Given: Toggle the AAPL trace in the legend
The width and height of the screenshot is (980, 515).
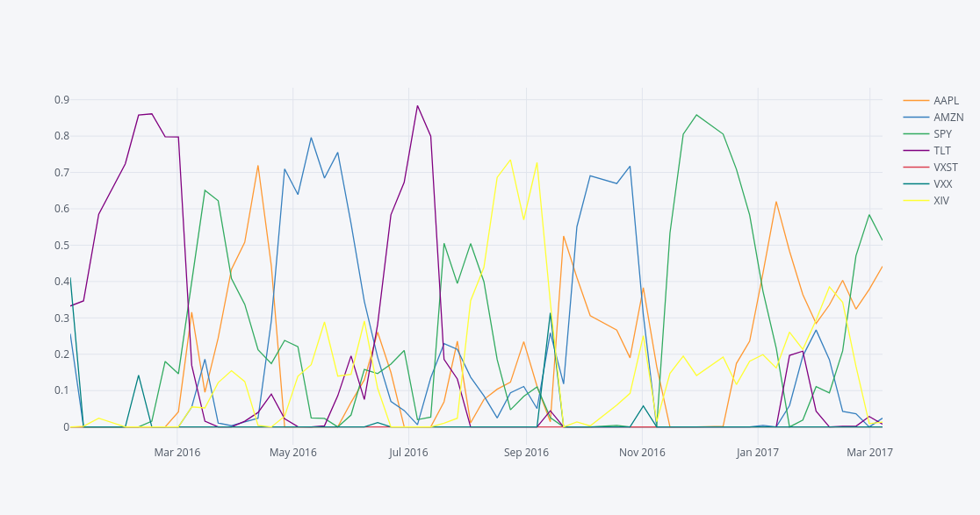Looking at the screenshot, I should click(x=946, y=100).
